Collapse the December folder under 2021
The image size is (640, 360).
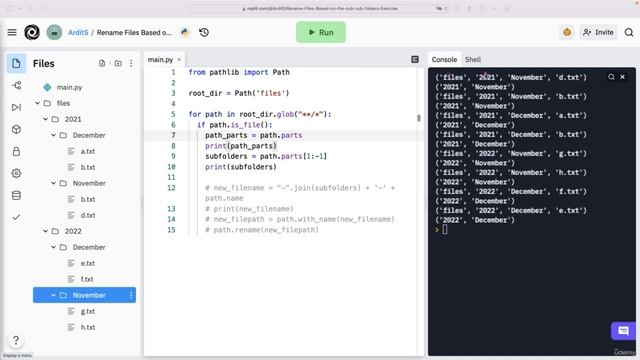[53, 135]
